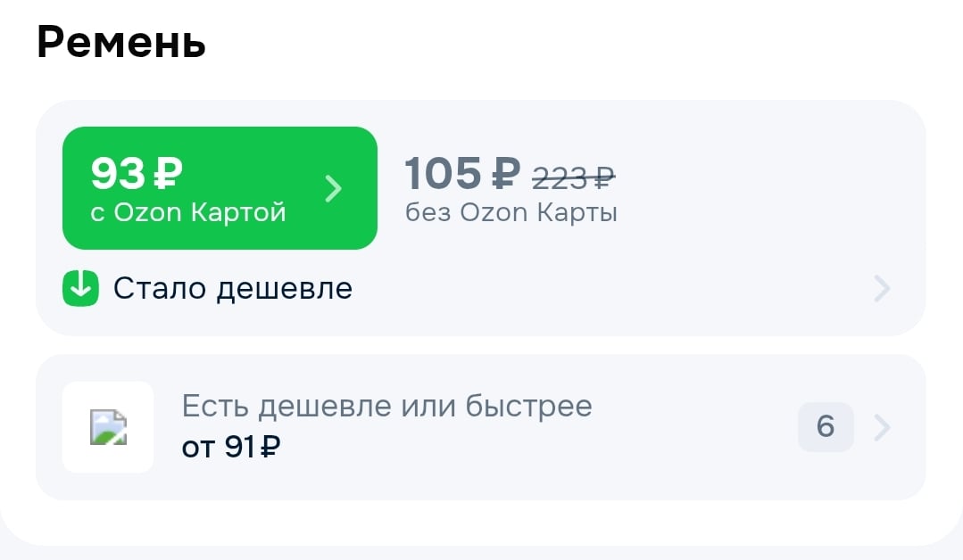
Task: Tap the picture thumbnail in the cheaper offers row
Action: pyautogui.click(x=107, y=427)
